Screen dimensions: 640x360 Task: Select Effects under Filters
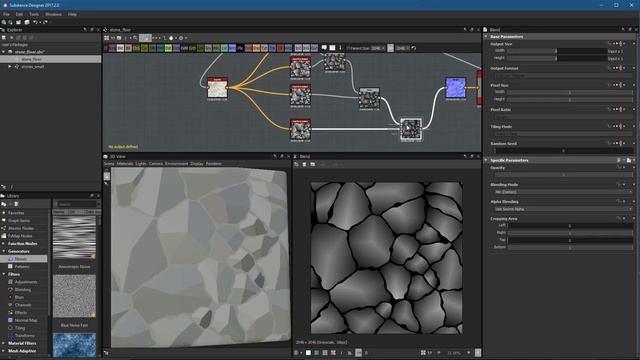tap(21, 313)
